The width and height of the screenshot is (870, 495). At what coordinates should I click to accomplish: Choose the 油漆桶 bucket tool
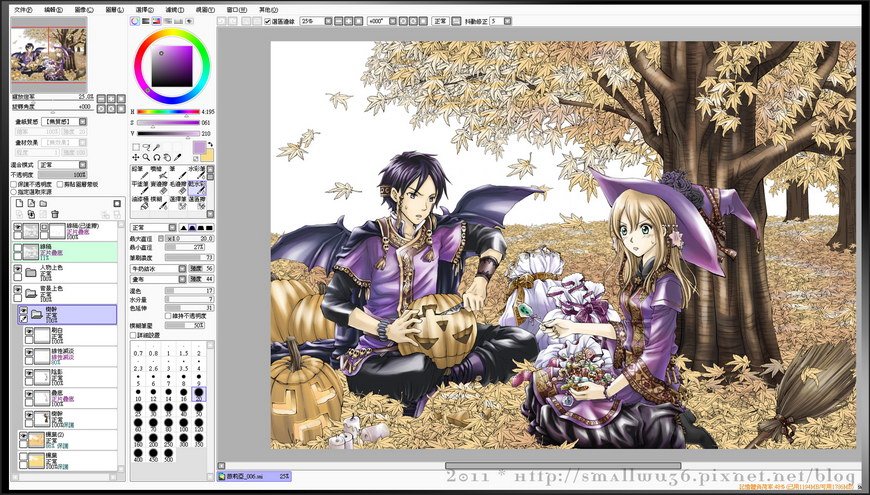point(138,203)
